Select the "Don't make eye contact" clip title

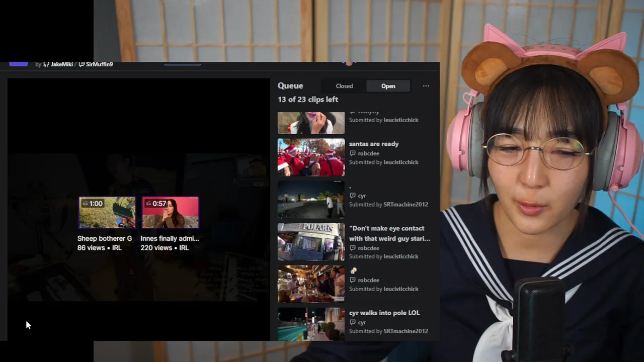[389, 233]
